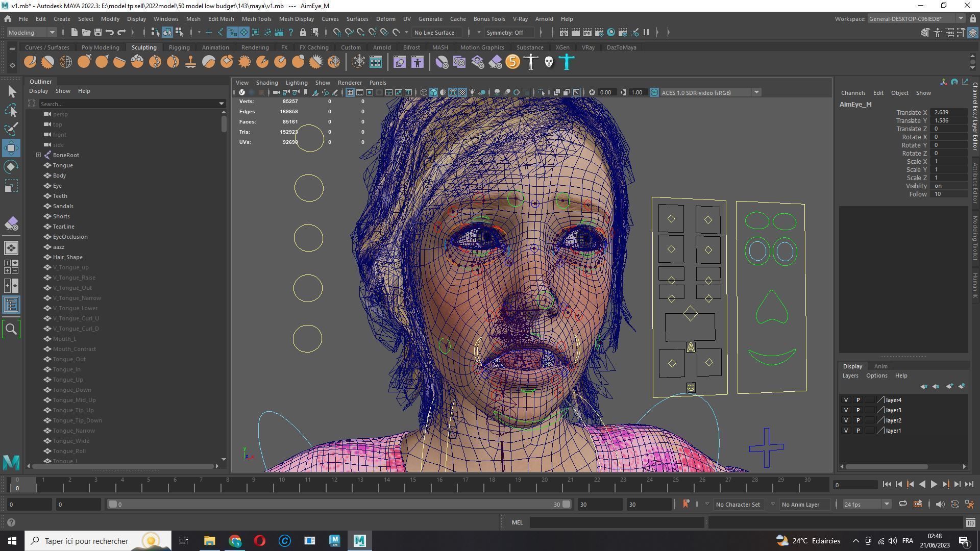The width and height of the screenshot is (980, 551).
Task: Toggle wireframe on shaded in viewport toolbar
Action: click(x=453, y=93)
